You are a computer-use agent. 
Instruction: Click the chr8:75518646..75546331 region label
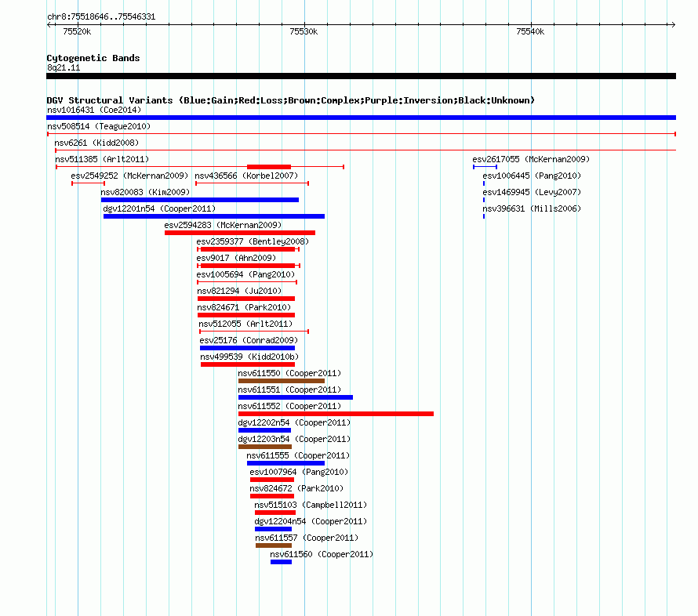(101, 16)
